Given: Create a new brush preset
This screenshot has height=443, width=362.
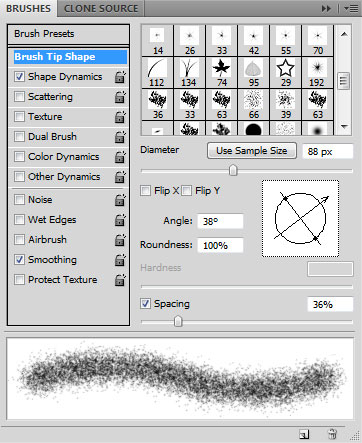Looking at the screenshot, I should [304, 434].
